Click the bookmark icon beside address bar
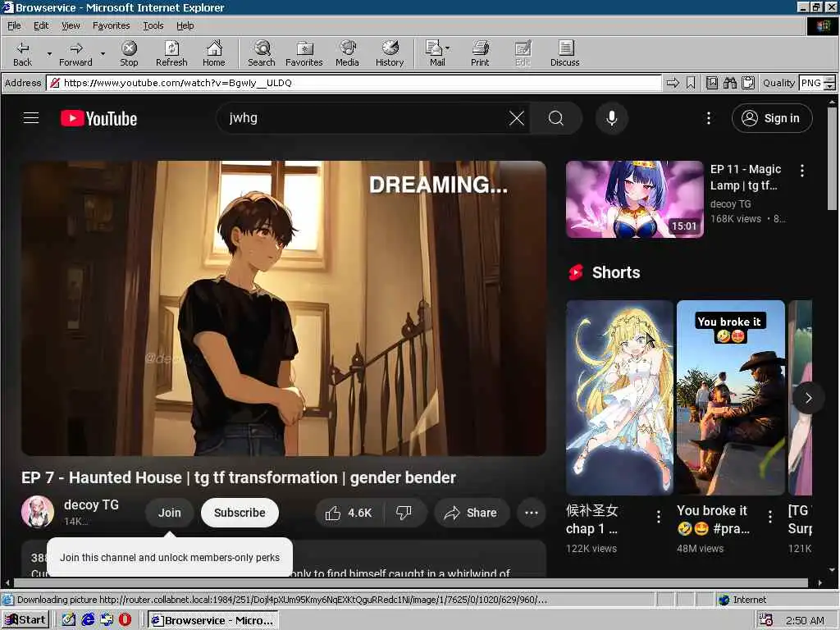The width and height of the screenshot is (840, 630). tap(691, 83)
